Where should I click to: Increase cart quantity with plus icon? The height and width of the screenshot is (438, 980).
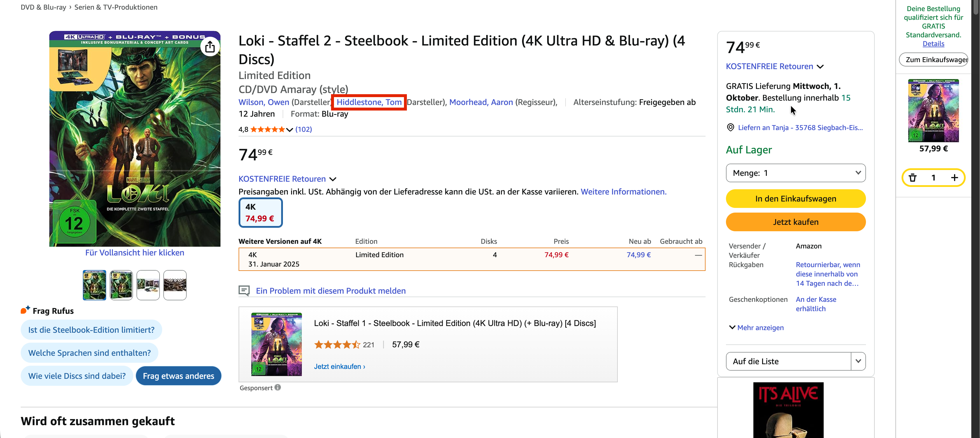point(954,178)
